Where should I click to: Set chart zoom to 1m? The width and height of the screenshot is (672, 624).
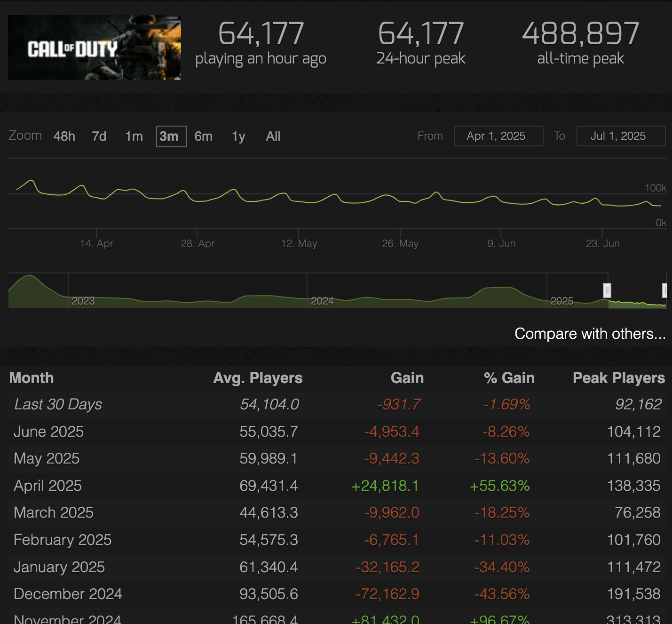(134, 136)
